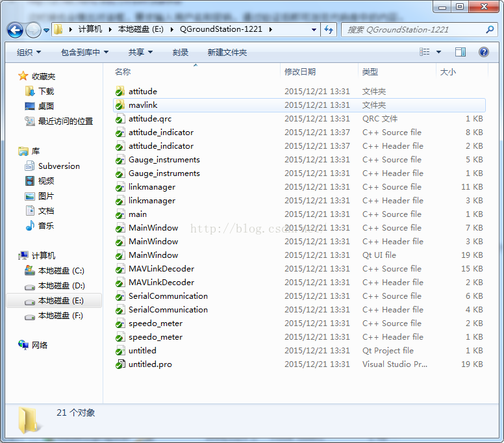Expand arrow after 本地磁盘 (E:) in path
Image resolution: width=504 pixels, height=443 pixels.
172,29
